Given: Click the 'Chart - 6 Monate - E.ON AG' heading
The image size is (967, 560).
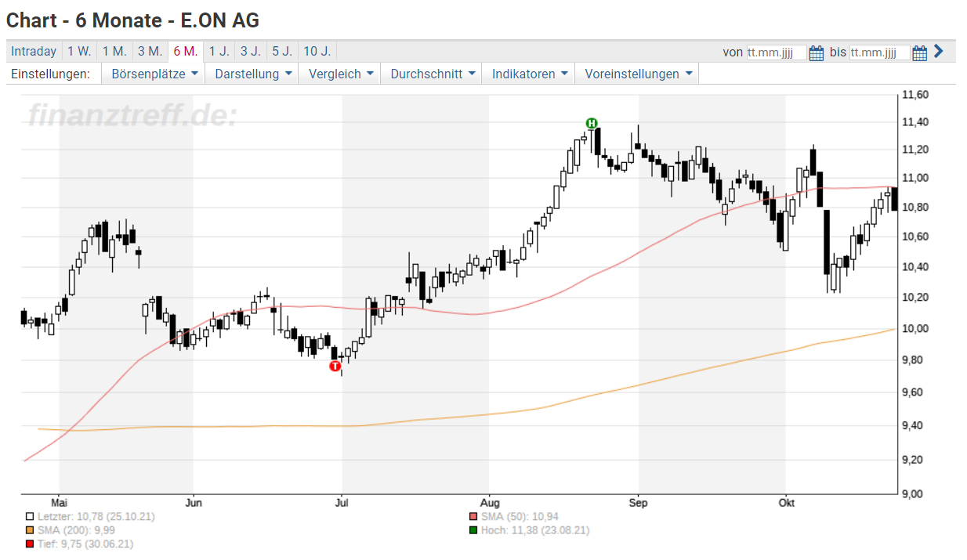Looking at the screenshot, I should click(x=132, y=20).
